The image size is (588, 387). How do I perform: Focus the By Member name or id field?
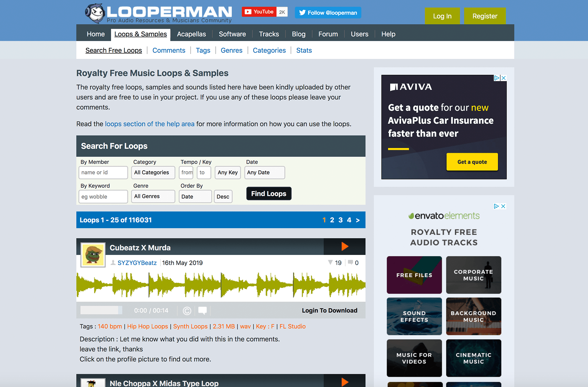click(103, 173)
